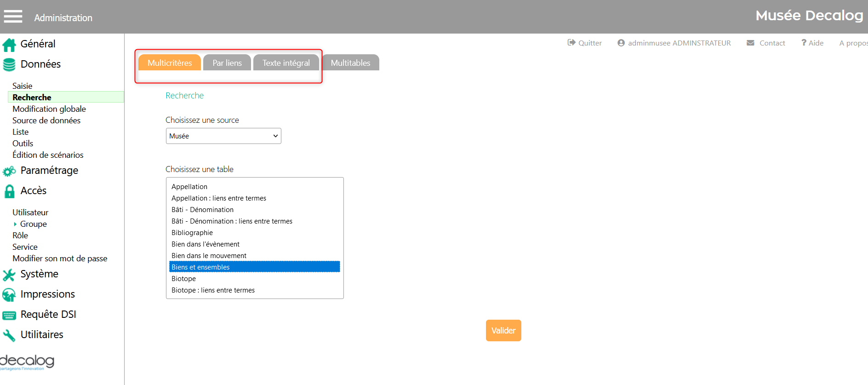Click the Requête DSI keyboard icon

(9, 315)
